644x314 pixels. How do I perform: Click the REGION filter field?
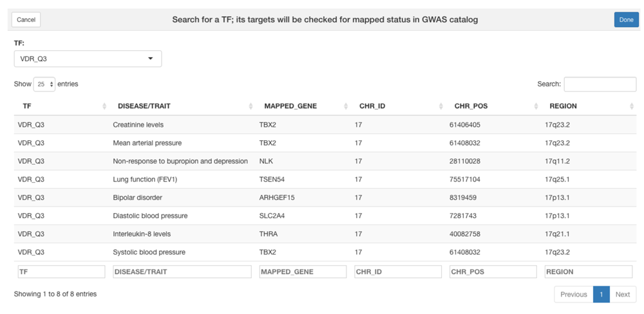589,272
